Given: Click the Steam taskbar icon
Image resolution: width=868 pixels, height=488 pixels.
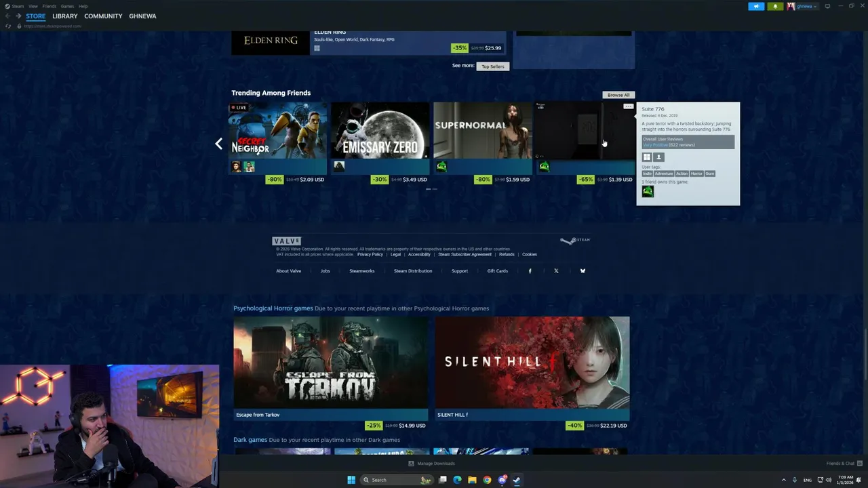Looking at the screenshot, I should (517, 480).
